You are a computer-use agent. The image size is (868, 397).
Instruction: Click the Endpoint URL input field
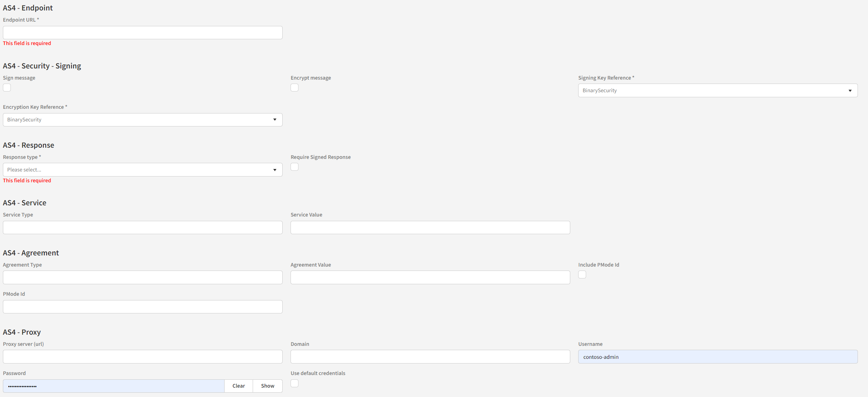pyautogui.click(x=142, y=32)
